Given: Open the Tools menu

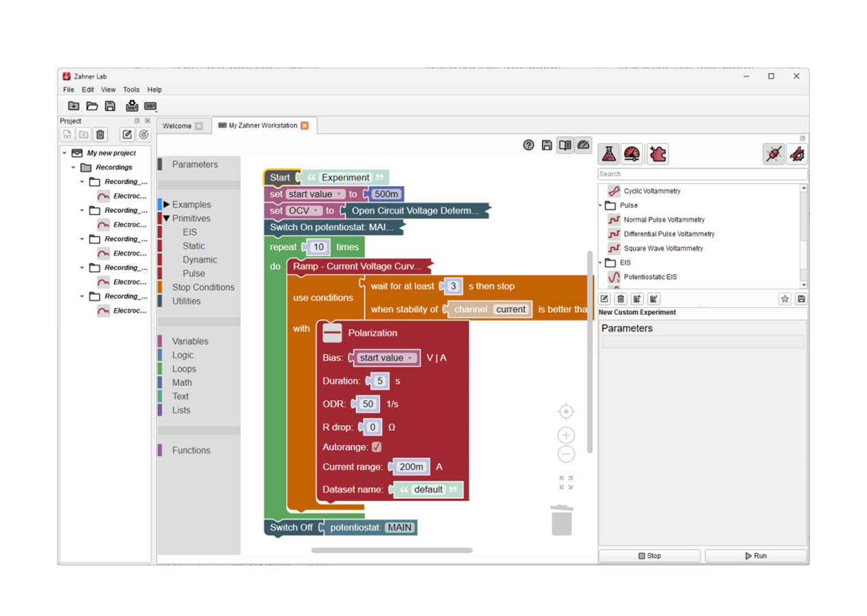Looking at the screenshot, I should click(131, 90).
